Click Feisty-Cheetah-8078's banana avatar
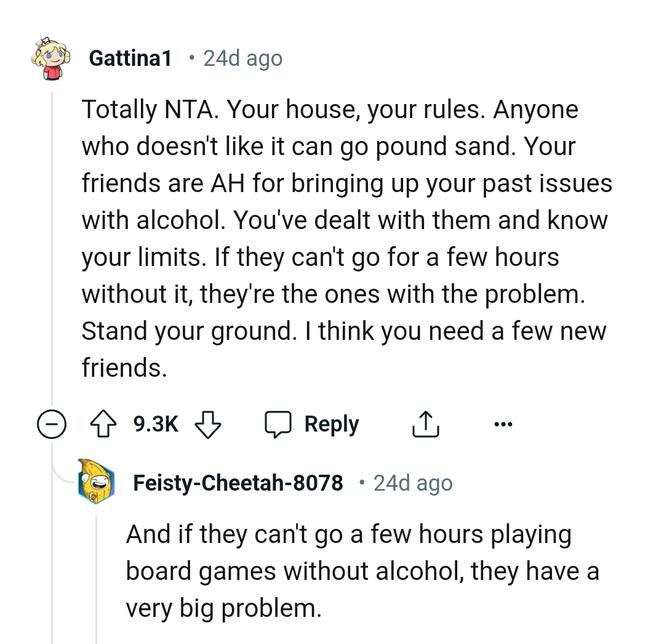The image size is (664, 644). [x=97, y=483]
